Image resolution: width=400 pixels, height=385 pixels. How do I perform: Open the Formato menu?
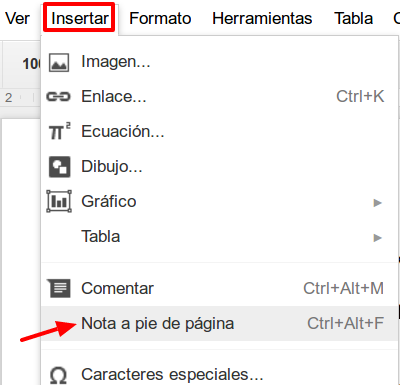tap(160, 18)
